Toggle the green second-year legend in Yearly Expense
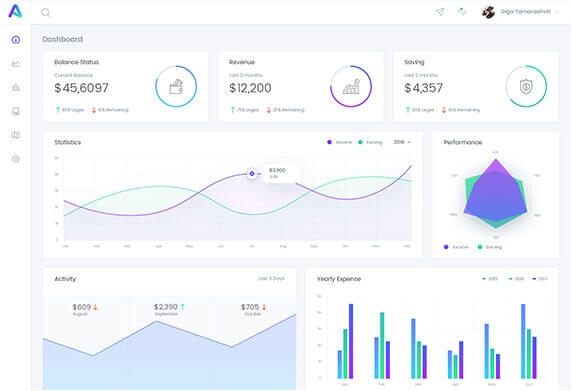Image resolution: width=572 pixels, height=391 pixels. pyautogui.click(x=516, y=279)
